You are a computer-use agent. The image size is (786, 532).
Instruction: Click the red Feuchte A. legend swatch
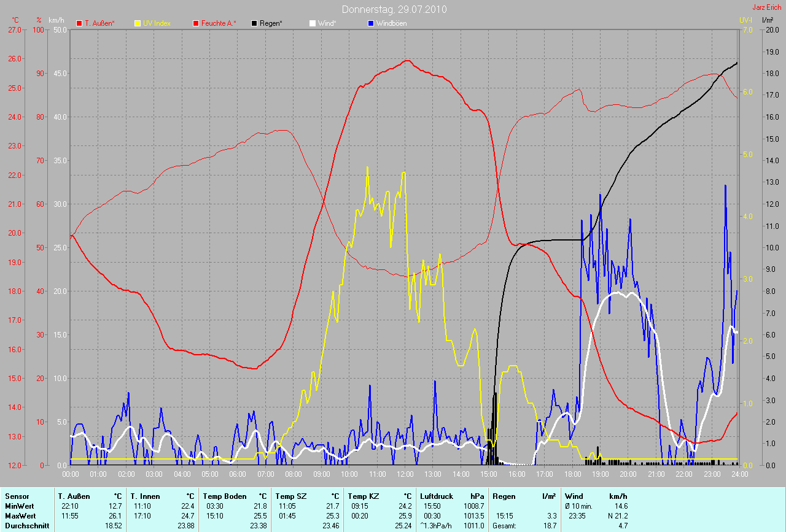[196, 23]
